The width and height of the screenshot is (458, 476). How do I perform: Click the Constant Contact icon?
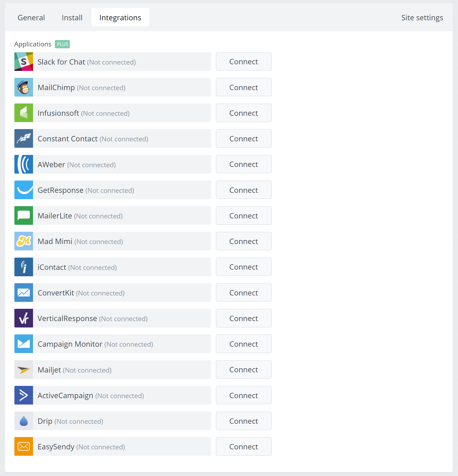coord(24,138)
